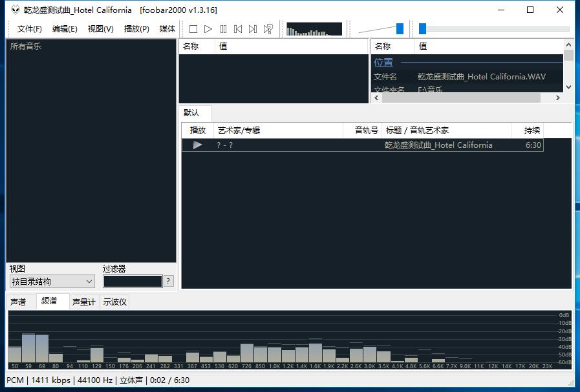Select the 声量计 tab
Image resolution: width=580 pixels, height=392 pixels.
[x=84, y=302]
